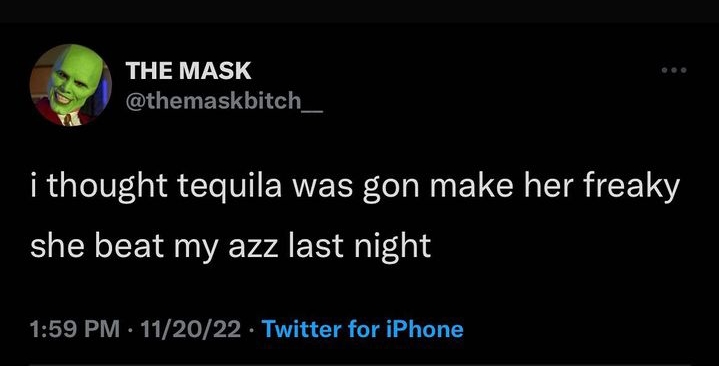Open the three-dot more options menu
Viewport: 719px width, 366px height.
click(674, 70)
